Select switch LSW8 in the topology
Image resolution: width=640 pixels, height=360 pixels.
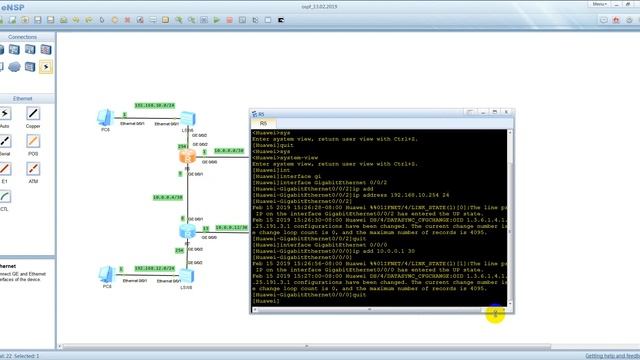pyautogui.click(x=187, y=276)
